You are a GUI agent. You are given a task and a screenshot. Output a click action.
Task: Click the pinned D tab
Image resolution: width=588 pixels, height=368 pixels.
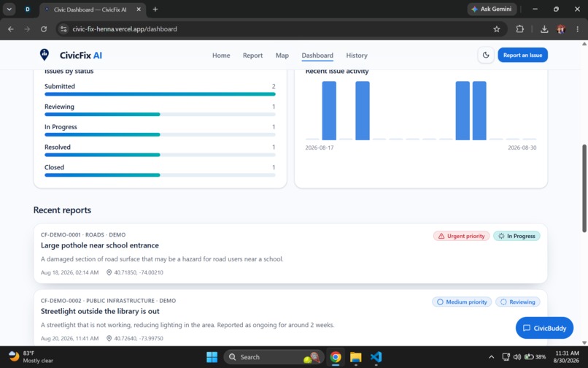[28, 9]
